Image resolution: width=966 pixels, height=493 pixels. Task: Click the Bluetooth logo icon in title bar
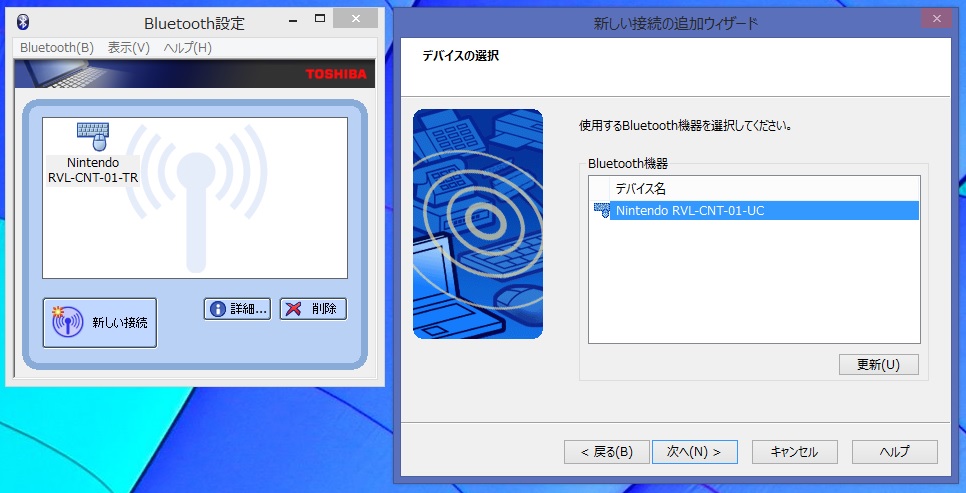point(23,22)
